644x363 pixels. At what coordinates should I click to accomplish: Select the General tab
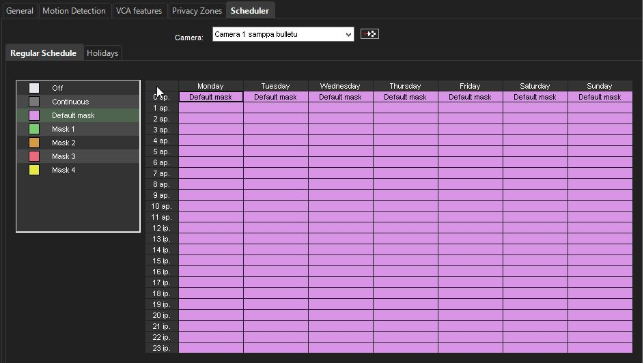point(20,11)
